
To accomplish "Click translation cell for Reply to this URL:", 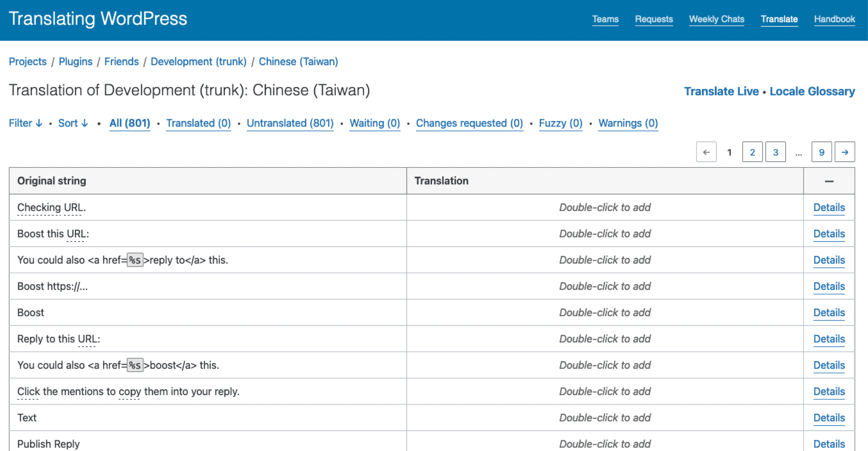I will (605, 339).
